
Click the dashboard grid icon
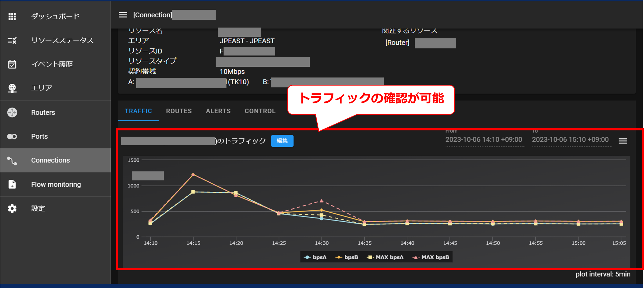point(12,17)
